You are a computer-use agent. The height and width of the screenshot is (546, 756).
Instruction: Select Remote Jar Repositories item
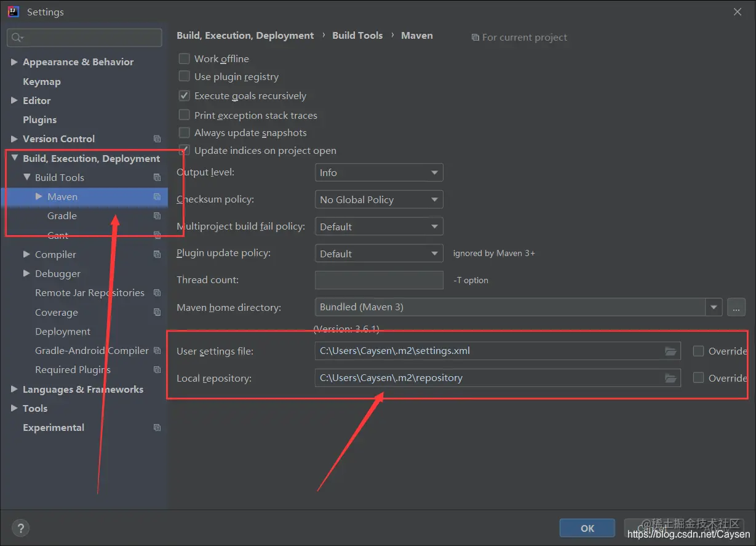coord(90,293)
